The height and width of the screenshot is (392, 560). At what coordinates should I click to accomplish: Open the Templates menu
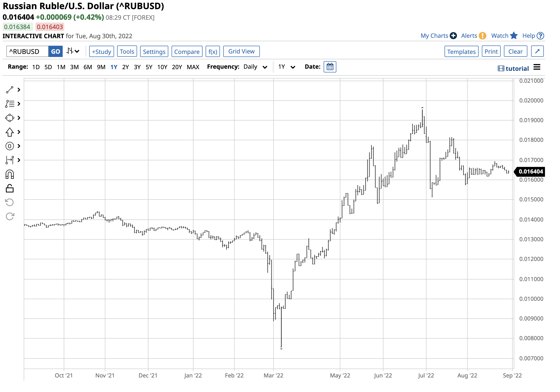pos(461,51)
